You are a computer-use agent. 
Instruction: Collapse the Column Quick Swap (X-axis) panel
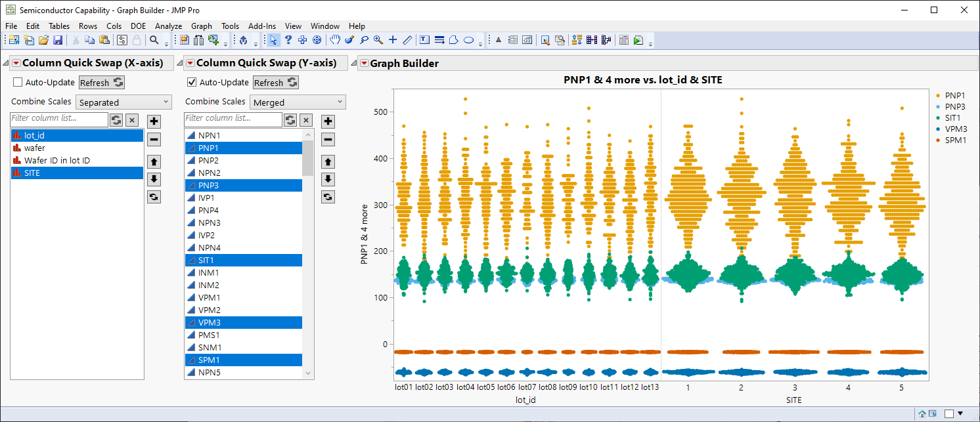[6, 64]
